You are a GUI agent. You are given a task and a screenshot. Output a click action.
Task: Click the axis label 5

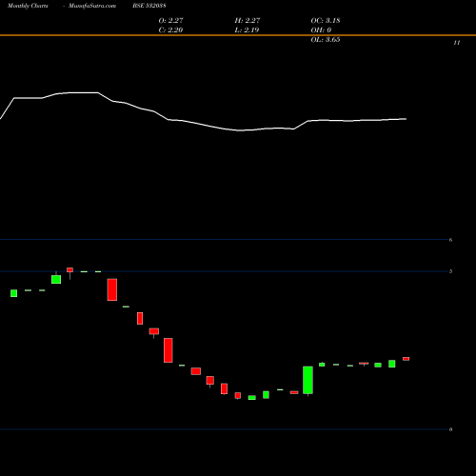(450, 271)
